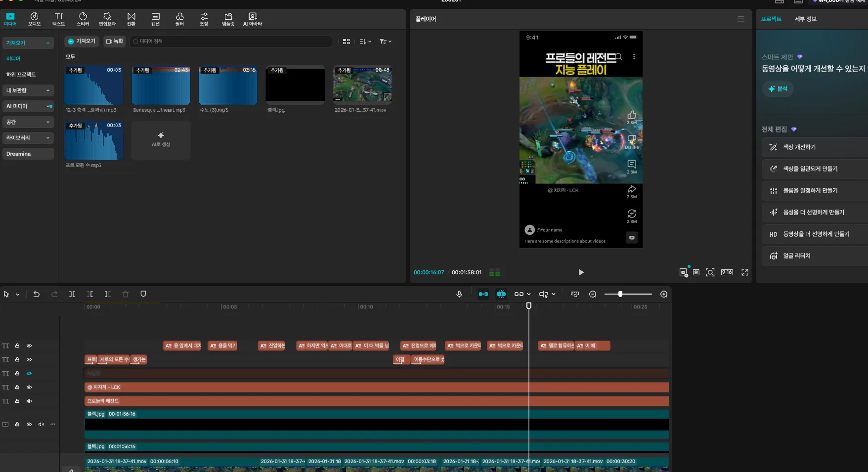The width and height of the screenshot is (868, 472).
Task: Split the clip at the playhead
Action: coord(72,294)
